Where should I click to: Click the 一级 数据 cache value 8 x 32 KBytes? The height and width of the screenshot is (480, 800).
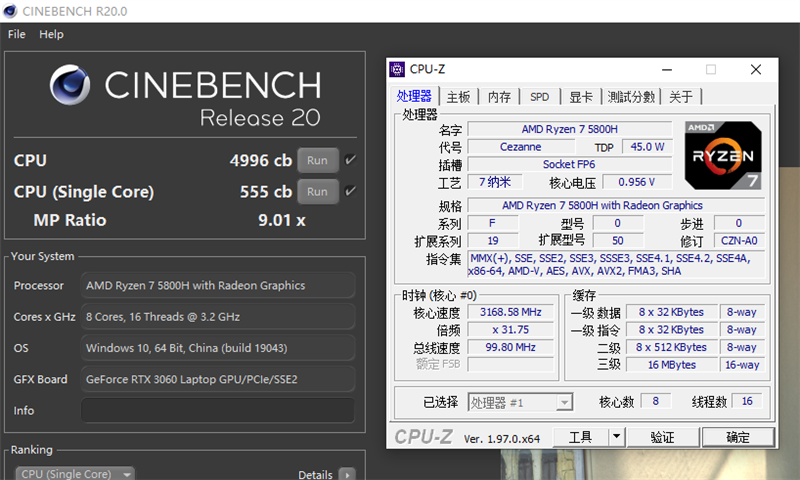671,312
